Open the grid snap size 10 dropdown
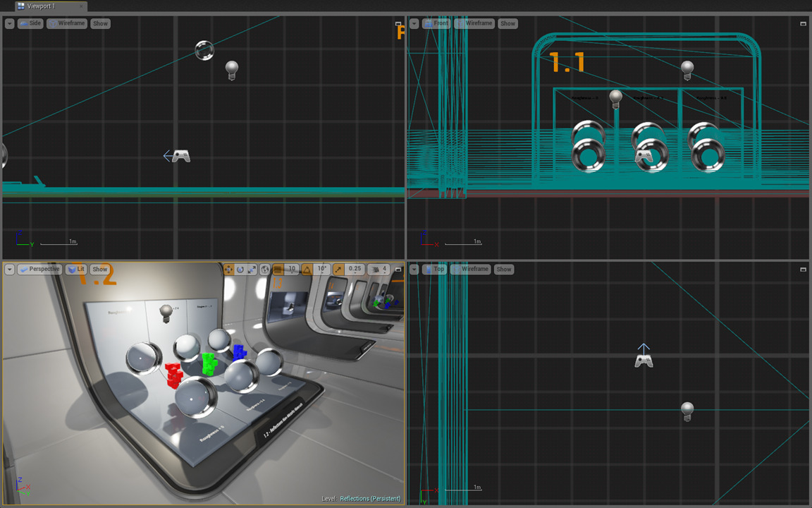This screenshot has width=812, height=508. point(292,269)
